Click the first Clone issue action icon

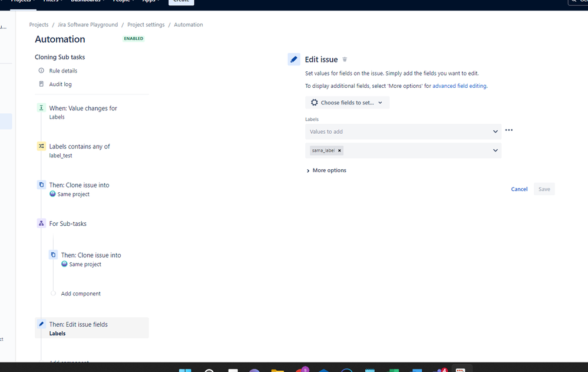coord(41,185)
